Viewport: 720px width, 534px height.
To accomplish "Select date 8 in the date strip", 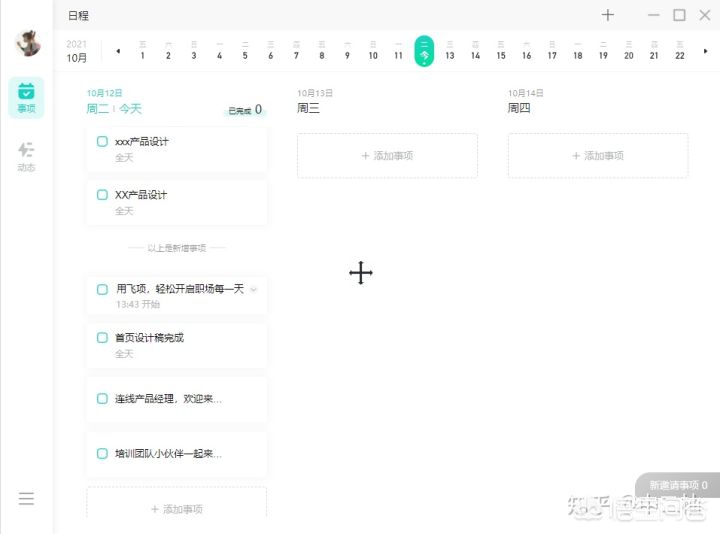I will [321, 51].
